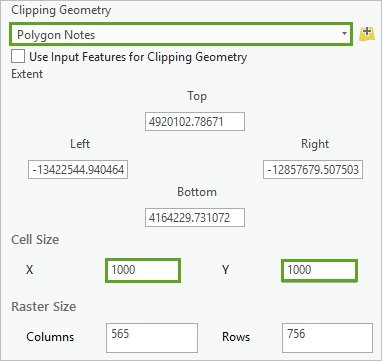This screenshot has height=361, width=382.
Task: Click the Clipping Geometry heading label
Action: tap(61, 10)
